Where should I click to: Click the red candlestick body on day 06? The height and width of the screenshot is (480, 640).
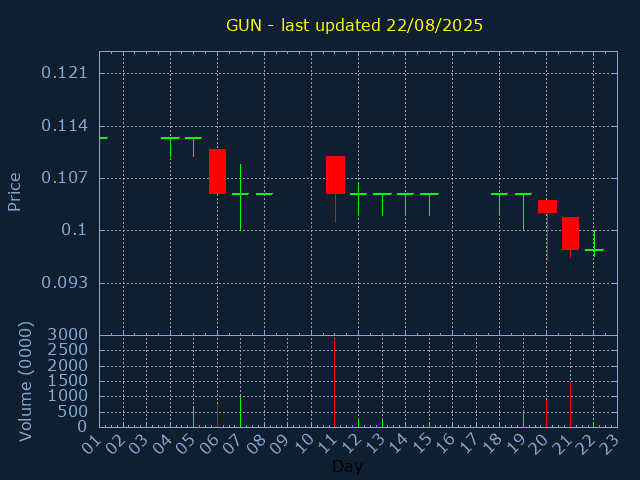[218, 171]
